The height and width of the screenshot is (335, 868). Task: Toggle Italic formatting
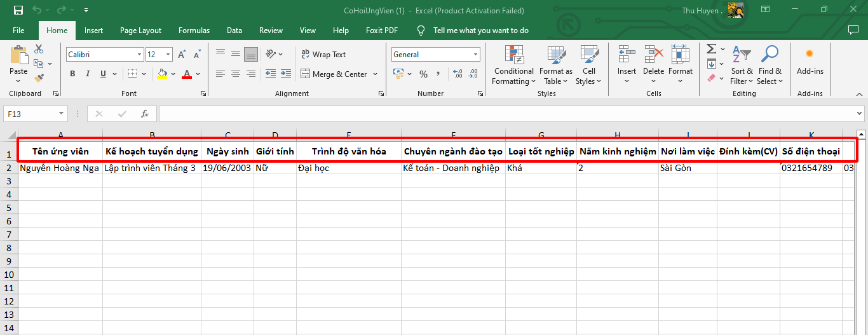[88, 74]
